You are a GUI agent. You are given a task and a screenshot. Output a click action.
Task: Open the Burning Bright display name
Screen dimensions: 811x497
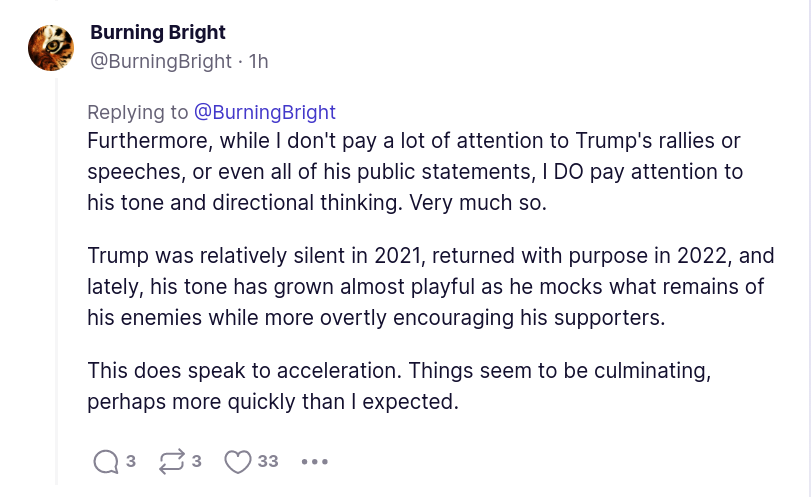[x=158, y=33]
